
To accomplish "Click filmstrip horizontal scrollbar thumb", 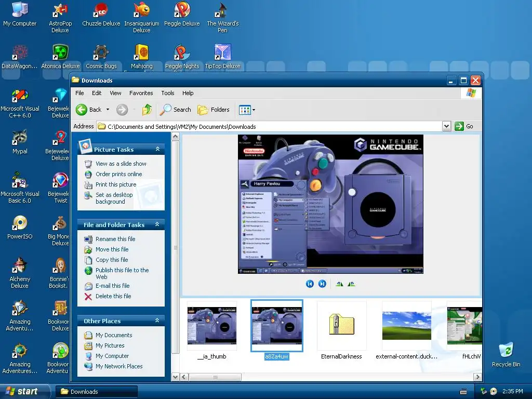I will click(x=215, y=377).
